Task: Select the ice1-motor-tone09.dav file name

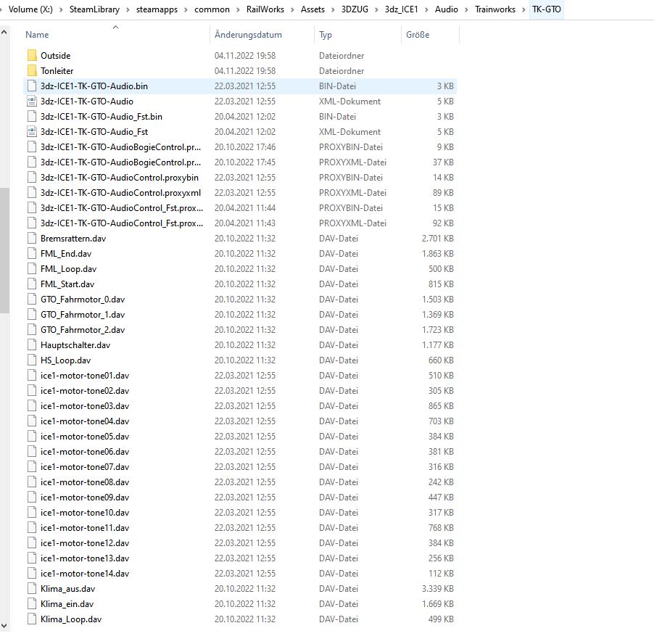Action: (85, 498)
